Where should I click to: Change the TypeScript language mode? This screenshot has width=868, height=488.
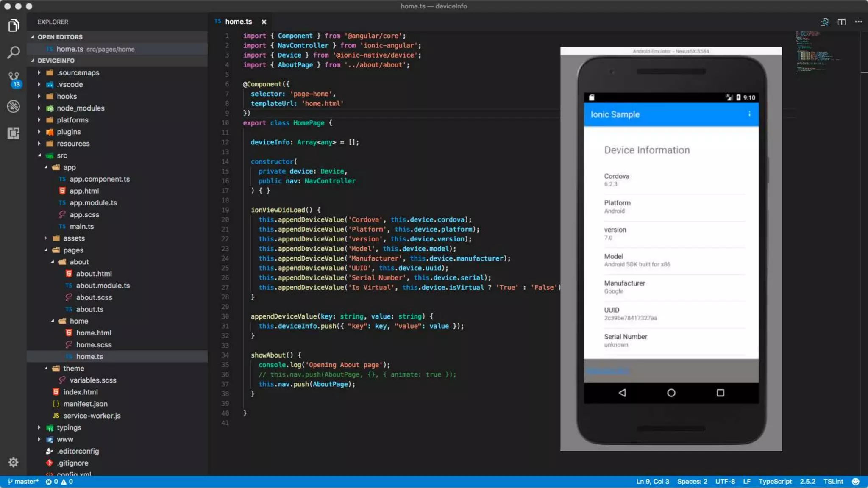[x=775, y=482]
